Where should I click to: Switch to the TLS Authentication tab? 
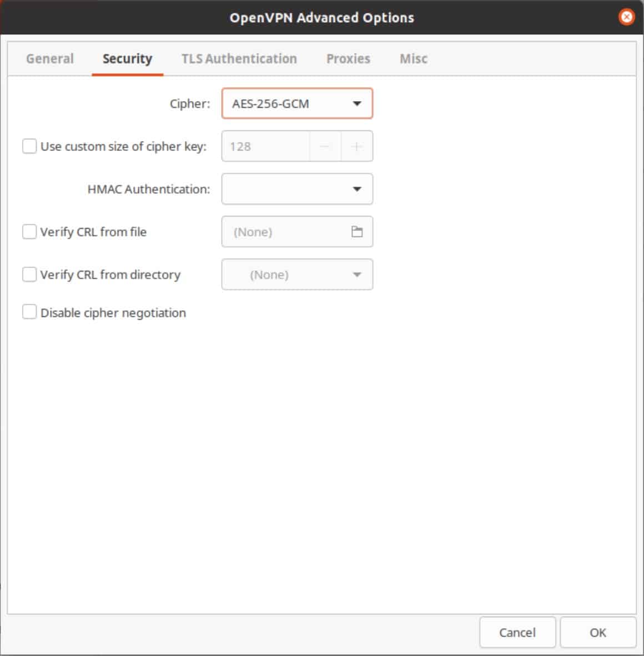(239, 59)
